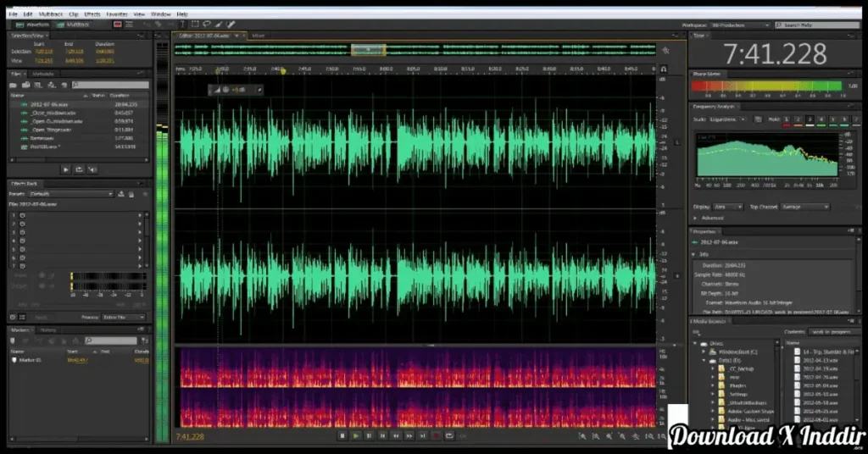The image size is (868, 454).
Task: Toggle the spectral pitch display button
Action: (x=129, y=25)
